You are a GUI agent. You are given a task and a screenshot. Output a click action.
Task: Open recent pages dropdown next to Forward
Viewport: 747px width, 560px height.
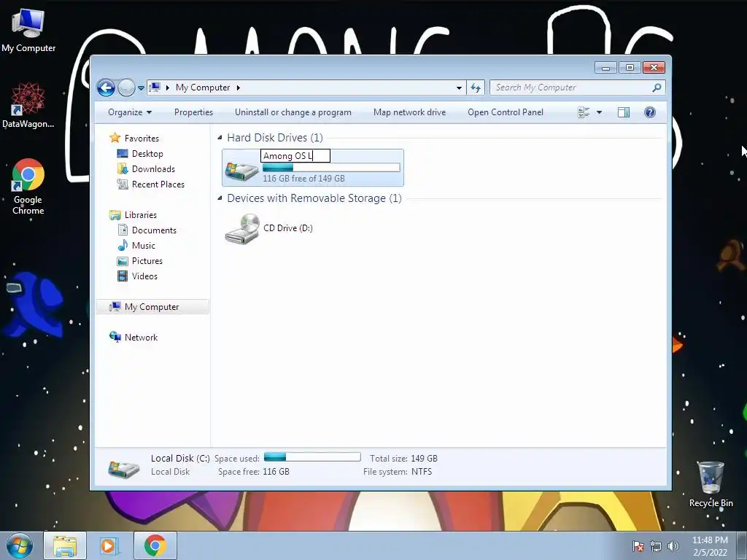(141, 88)
